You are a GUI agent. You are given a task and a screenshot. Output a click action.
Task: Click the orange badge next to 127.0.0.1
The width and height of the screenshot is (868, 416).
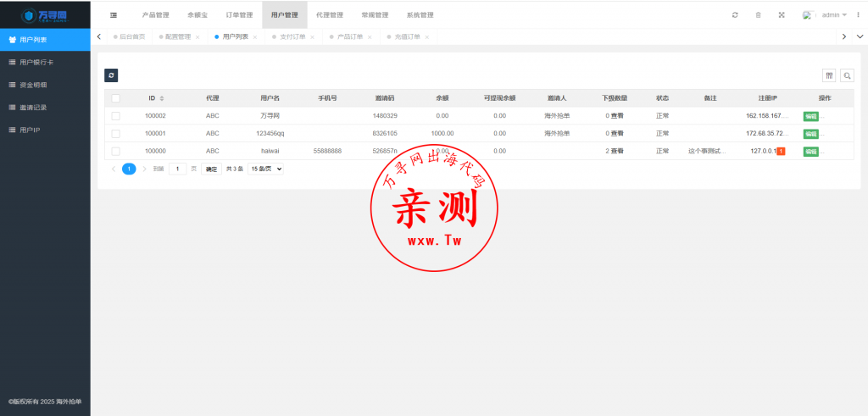click(x=781, y=151)
